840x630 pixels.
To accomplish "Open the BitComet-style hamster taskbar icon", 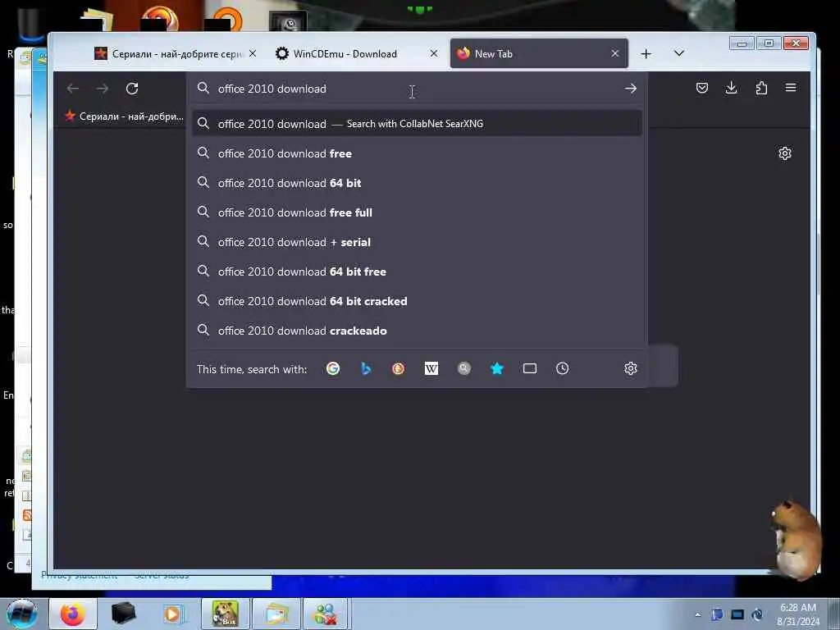I will 225,614.
